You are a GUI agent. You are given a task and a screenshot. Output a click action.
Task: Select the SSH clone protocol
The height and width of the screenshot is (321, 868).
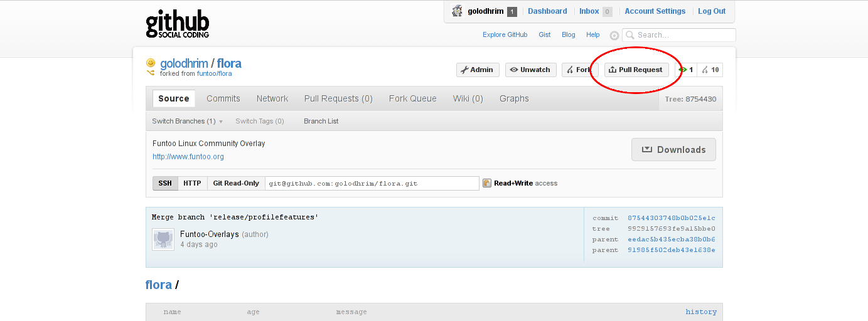[x=165, y=183]
